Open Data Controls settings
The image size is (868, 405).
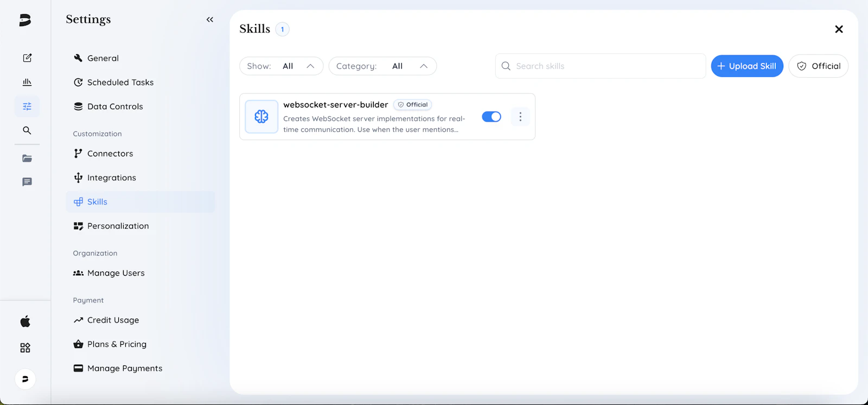click(141, 106)
